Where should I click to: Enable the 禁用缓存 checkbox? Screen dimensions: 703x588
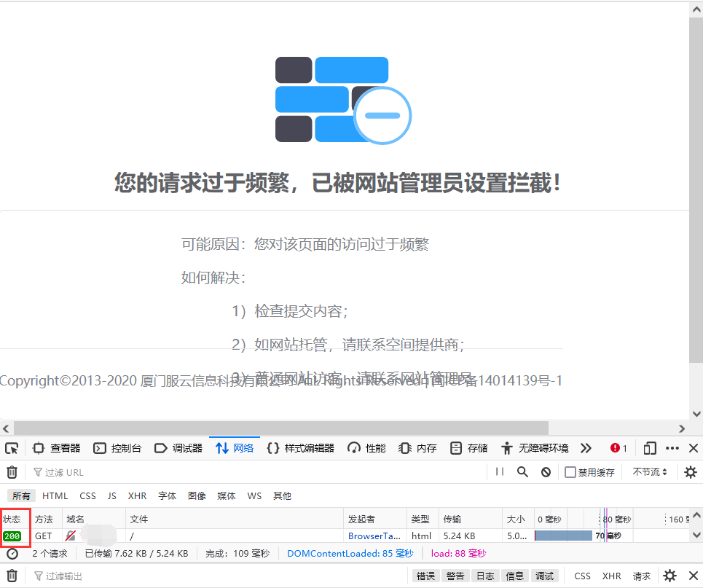570,472
